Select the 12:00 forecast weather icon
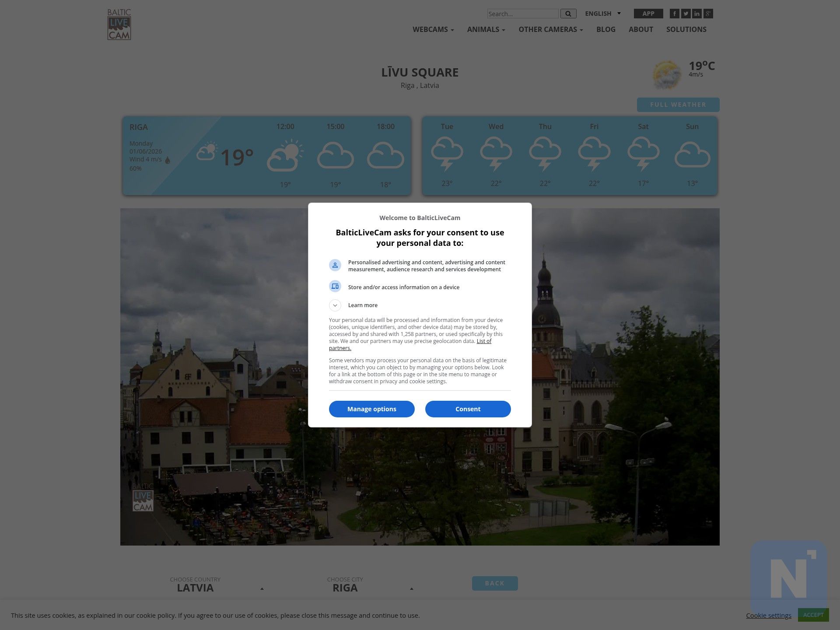The width and height of the screenshot is (840, 630). point(285,155)
